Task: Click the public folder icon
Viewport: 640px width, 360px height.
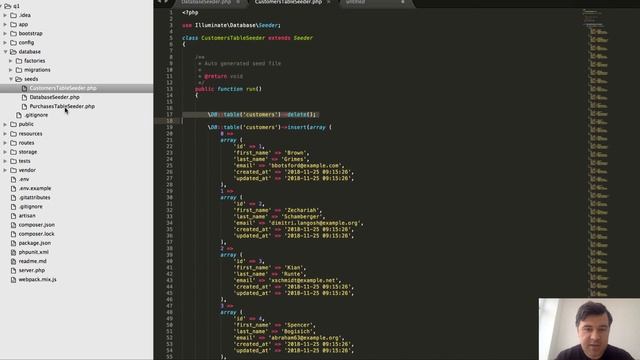Action: [x=13, y=124]
